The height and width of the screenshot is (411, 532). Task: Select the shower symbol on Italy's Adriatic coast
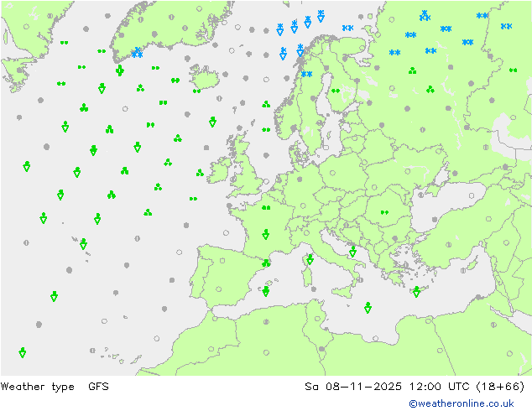(x=353, y=252)
